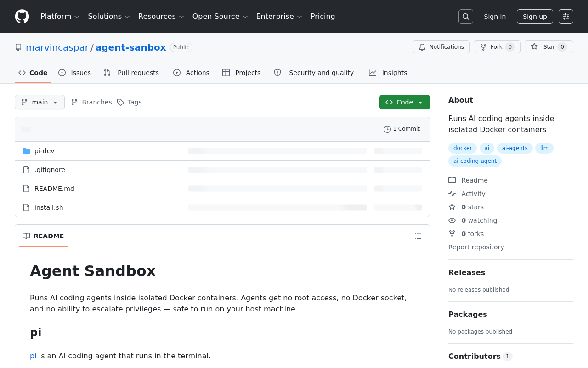The height and width of the screenshot is (368, 588).
Task: Click the commit history clock icon
Action: click(x=387, y=129)
